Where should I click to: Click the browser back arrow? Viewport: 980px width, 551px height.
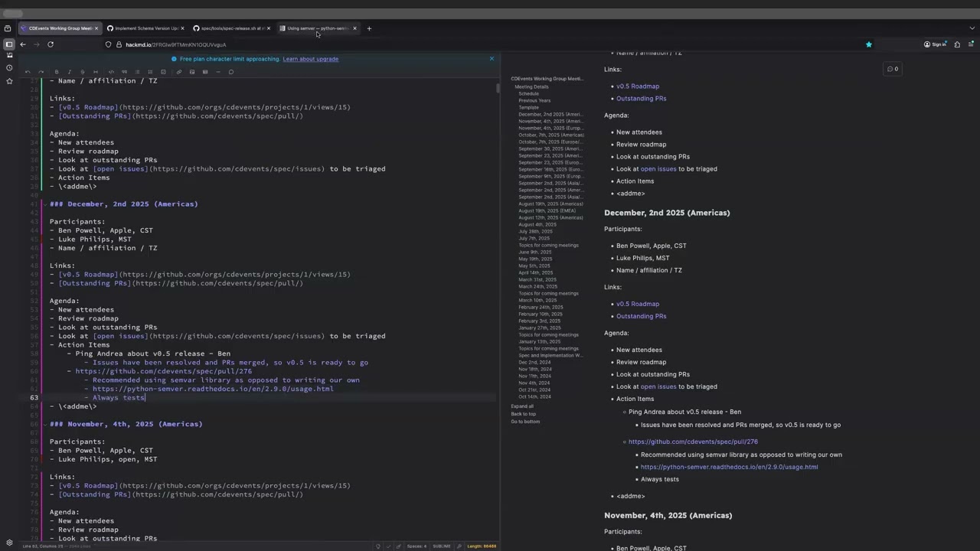[x=23, y=44]
